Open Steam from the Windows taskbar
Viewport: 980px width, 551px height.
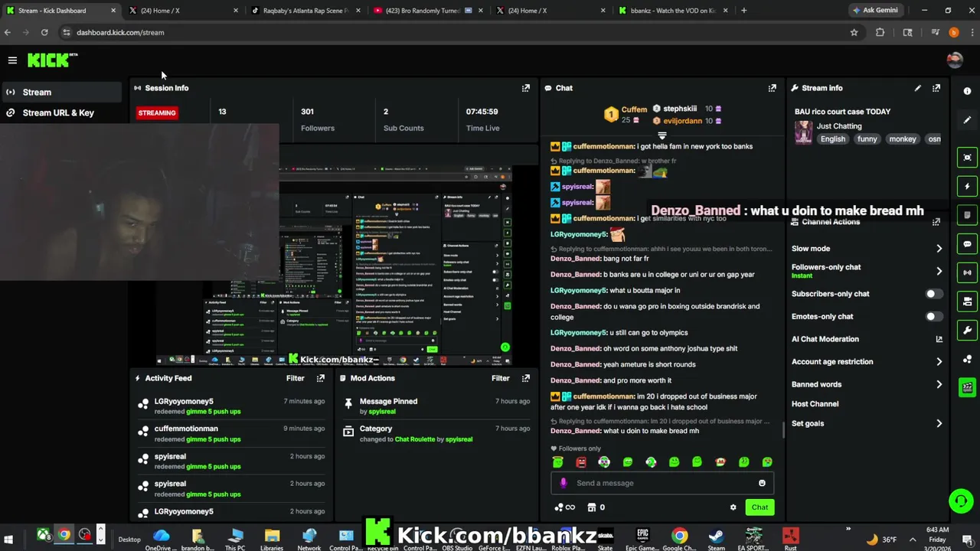[x=717, y=538]
